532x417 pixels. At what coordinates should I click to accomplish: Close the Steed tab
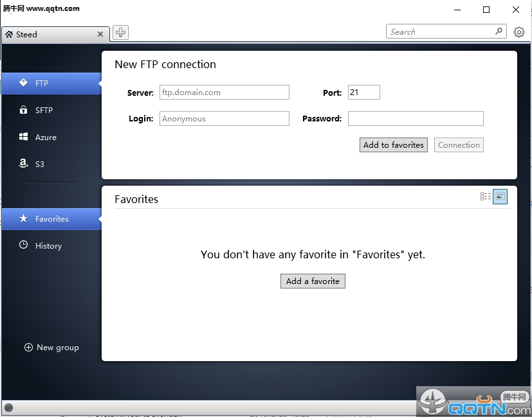(x=100, y=35)
